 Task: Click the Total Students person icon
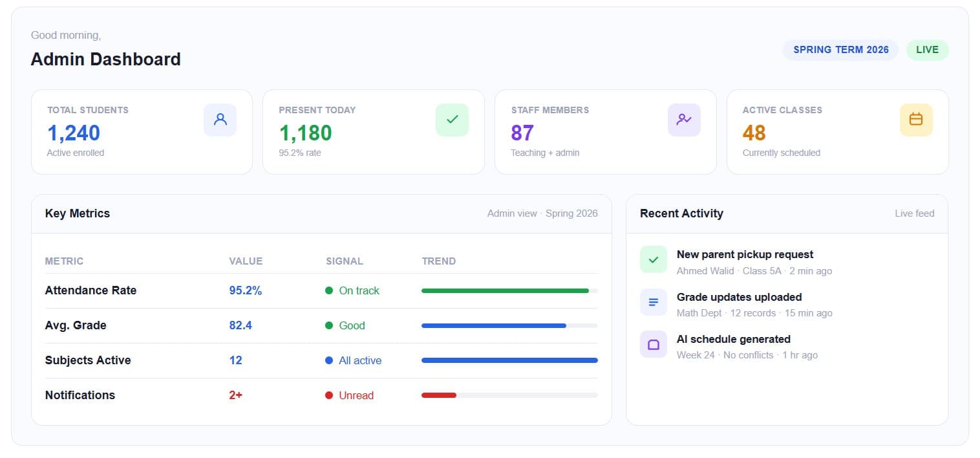(220, 120)
